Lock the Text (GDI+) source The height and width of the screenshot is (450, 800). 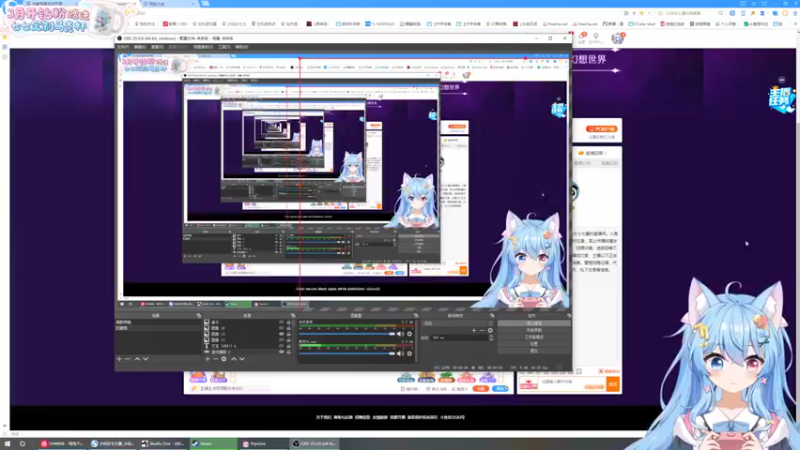(x=289, y=346)
